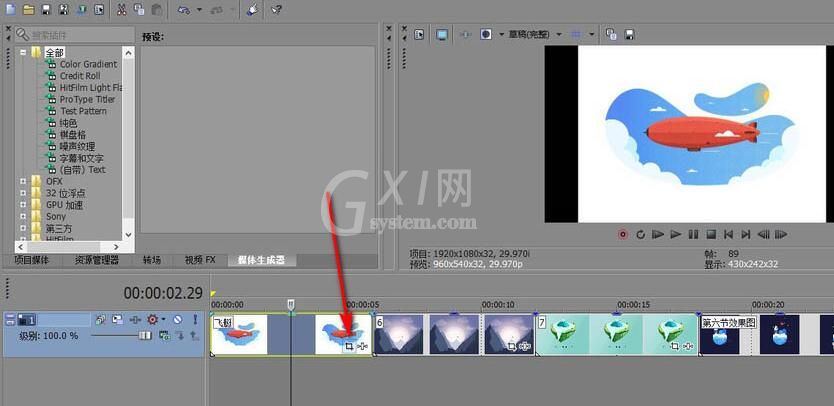Expand the OFX folder
This screenshot has width=834, height=406.
click(x=23, y=181)
